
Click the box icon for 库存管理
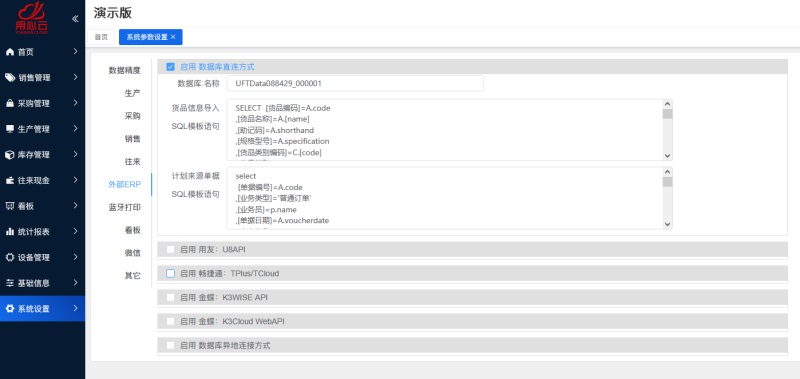click(x=9, y=155)
